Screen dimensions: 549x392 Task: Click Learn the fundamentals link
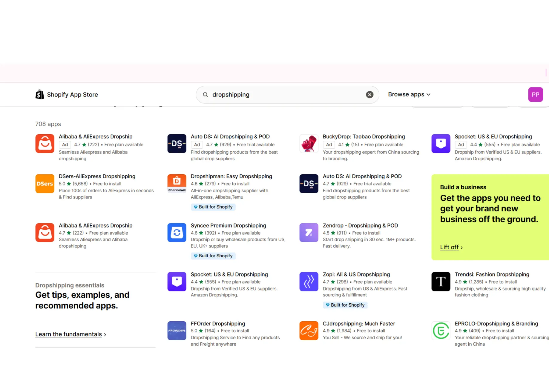[x=71, y=334]
